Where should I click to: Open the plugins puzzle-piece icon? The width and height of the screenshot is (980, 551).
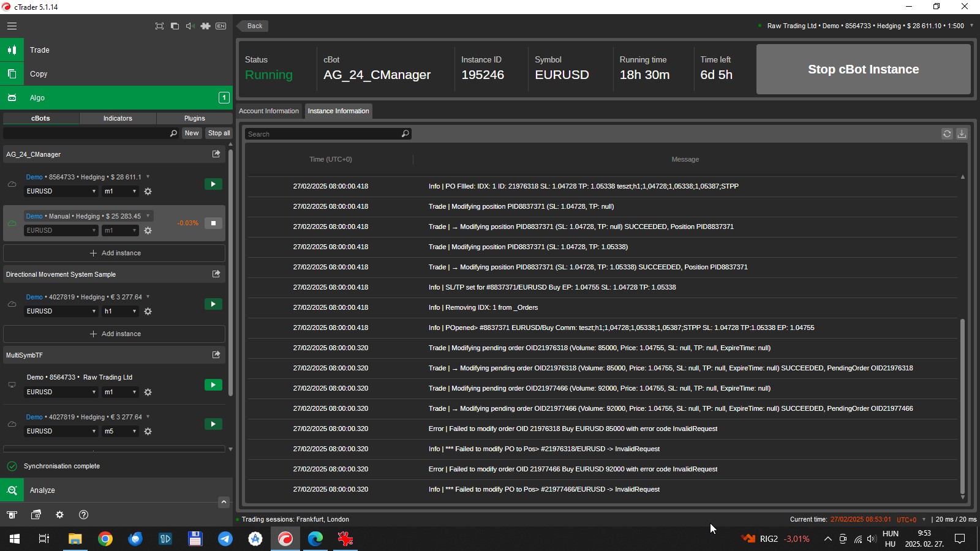(205, 26)
